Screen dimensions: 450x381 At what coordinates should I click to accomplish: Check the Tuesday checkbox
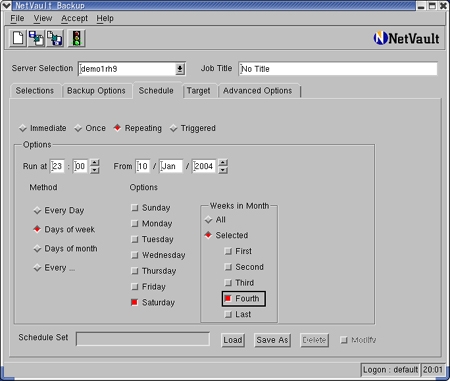(x=152, y=239)
